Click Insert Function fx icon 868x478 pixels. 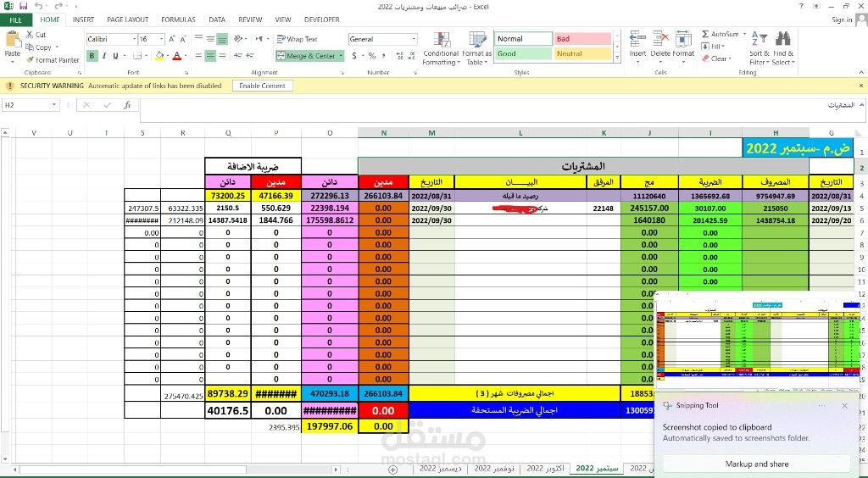tap(127, 105)
